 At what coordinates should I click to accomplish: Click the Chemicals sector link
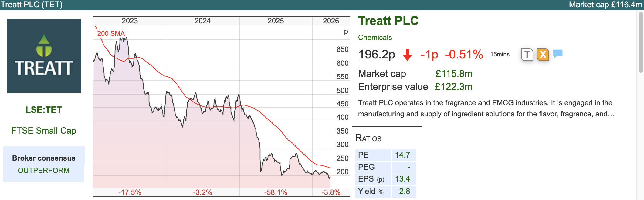[375, 38]
